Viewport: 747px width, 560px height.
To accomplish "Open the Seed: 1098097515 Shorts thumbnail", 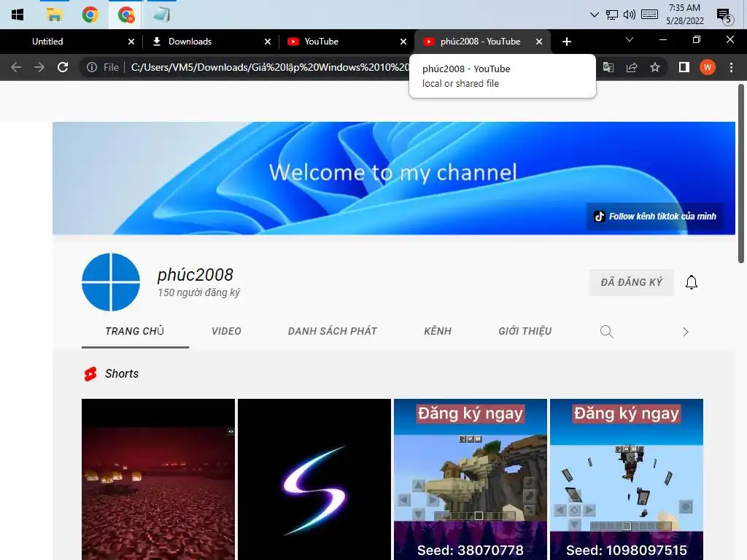I will click(627, 479).
